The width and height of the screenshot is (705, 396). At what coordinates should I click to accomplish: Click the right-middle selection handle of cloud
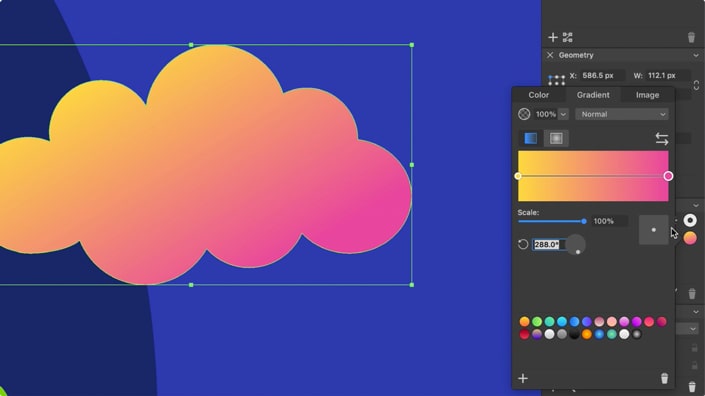click(412, 165)
